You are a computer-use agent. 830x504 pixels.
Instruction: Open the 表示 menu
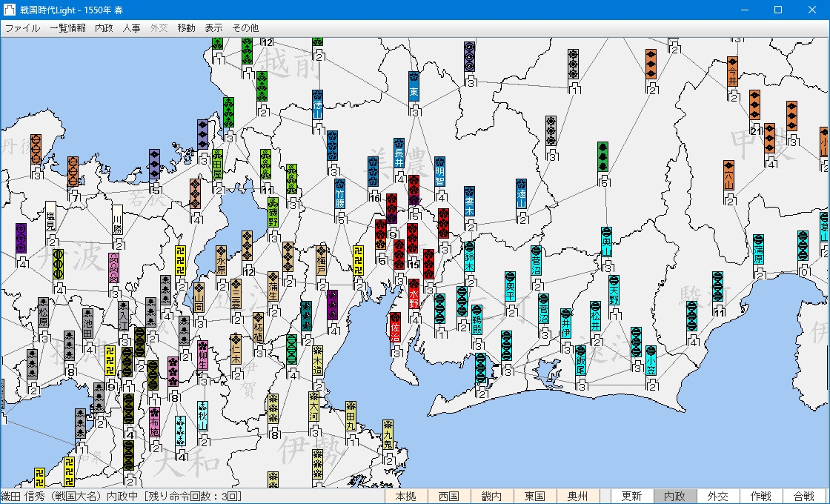coord(213,28)
